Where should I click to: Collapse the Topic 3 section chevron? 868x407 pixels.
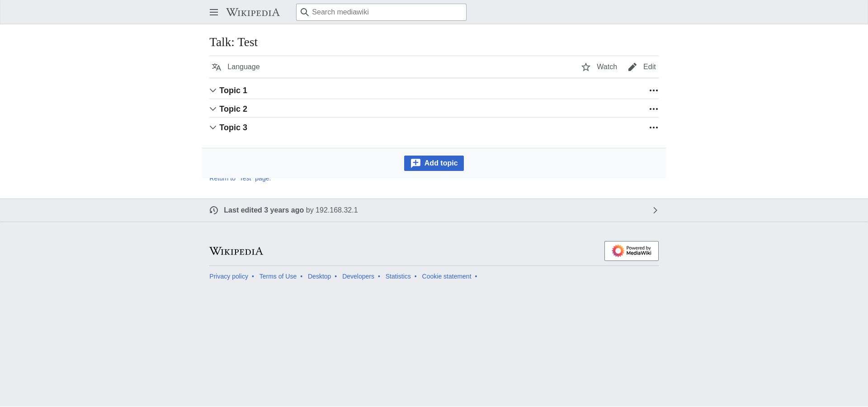pos(213,128)
